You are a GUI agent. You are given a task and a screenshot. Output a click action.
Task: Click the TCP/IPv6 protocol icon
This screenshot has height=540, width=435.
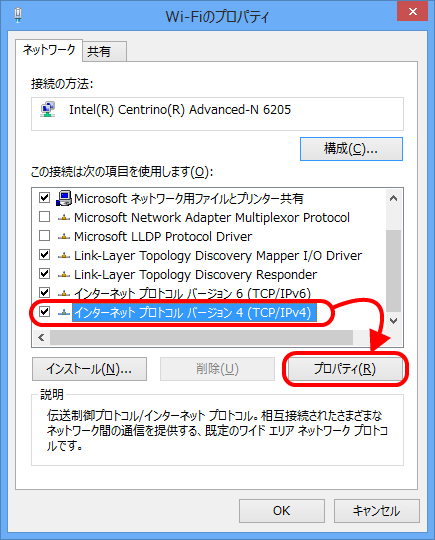(64, 293)
